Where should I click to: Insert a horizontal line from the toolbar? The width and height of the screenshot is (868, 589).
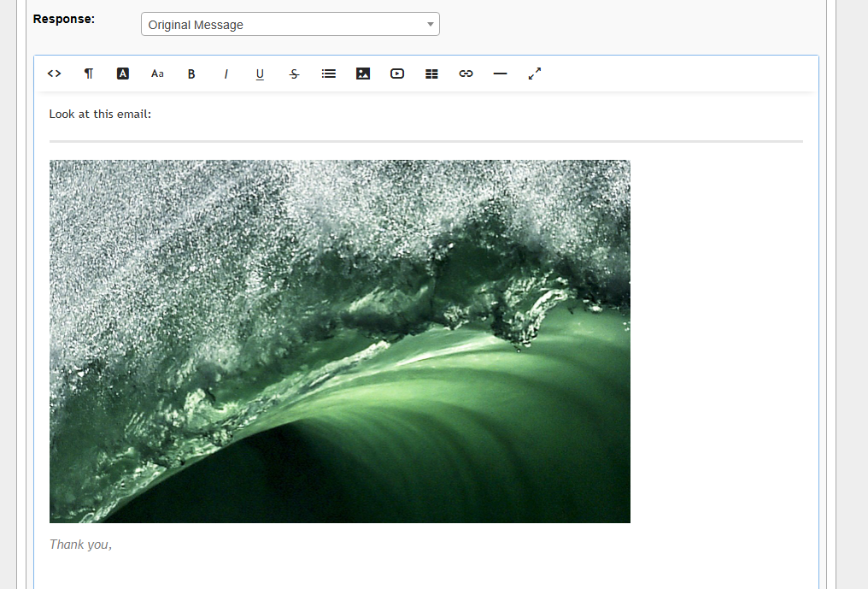501,74
